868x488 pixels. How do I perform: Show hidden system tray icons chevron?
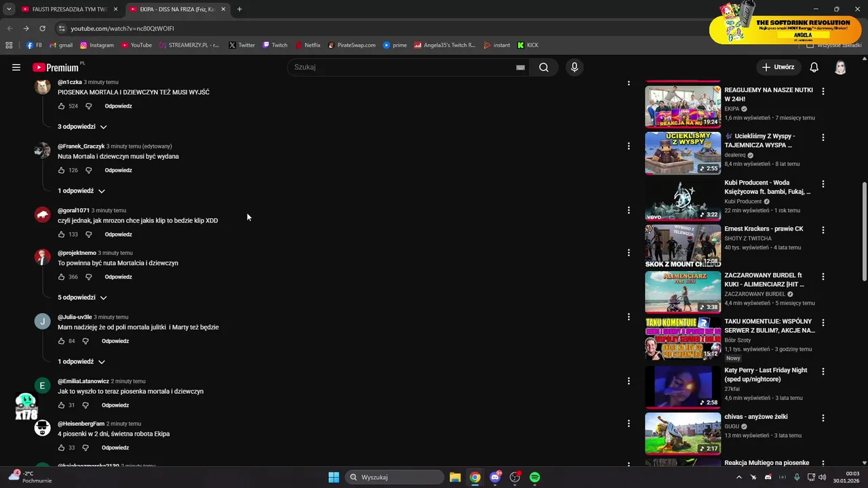[x=739, y=477]
